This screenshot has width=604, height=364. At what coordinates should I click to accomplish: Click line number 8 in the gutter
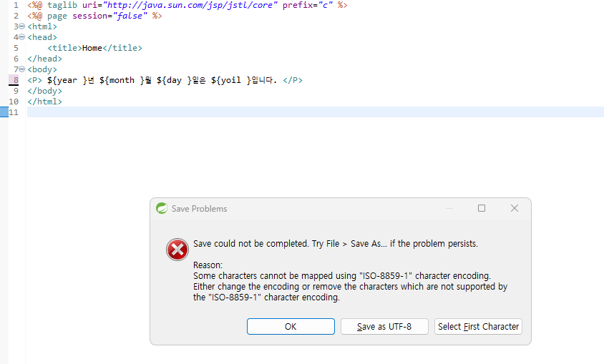[16, 80]
